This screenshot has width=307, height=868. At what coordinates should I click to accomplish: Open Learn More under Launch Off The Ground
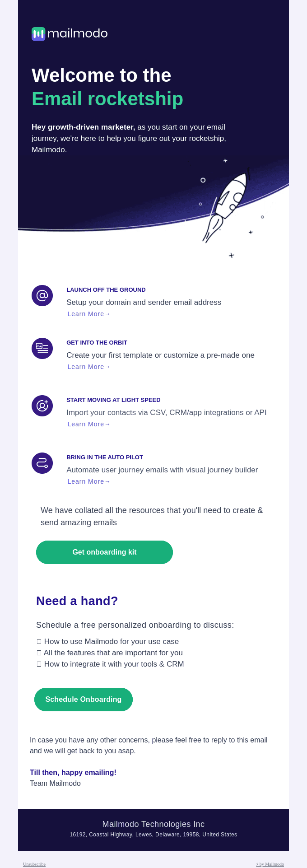89,314
